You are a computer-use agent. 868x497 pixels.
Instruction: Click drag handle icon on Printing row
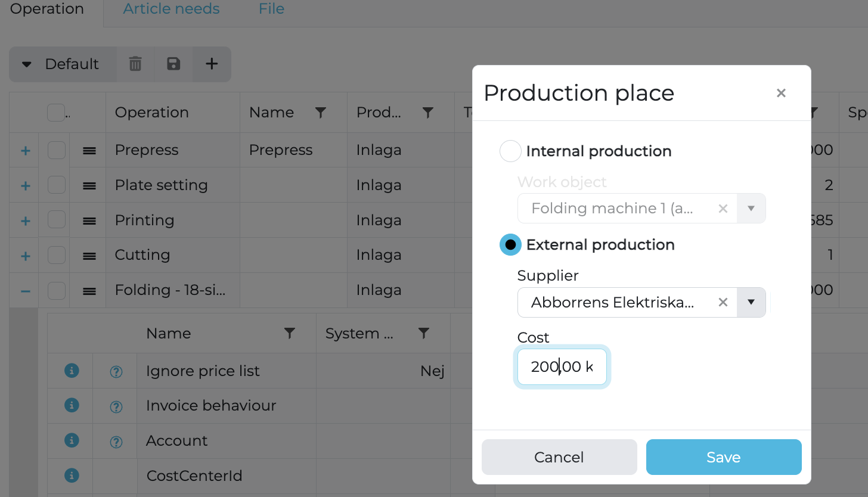(x=89, y=220)
